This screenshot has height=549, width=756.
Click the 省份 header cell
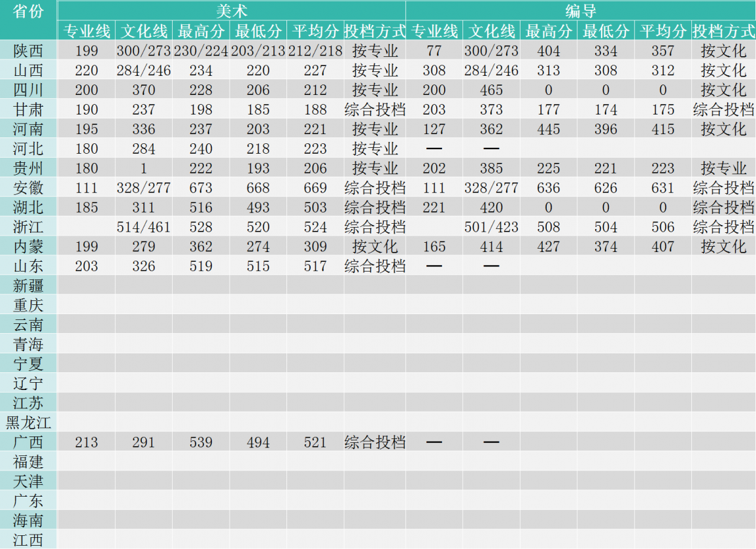pos(28,12)
